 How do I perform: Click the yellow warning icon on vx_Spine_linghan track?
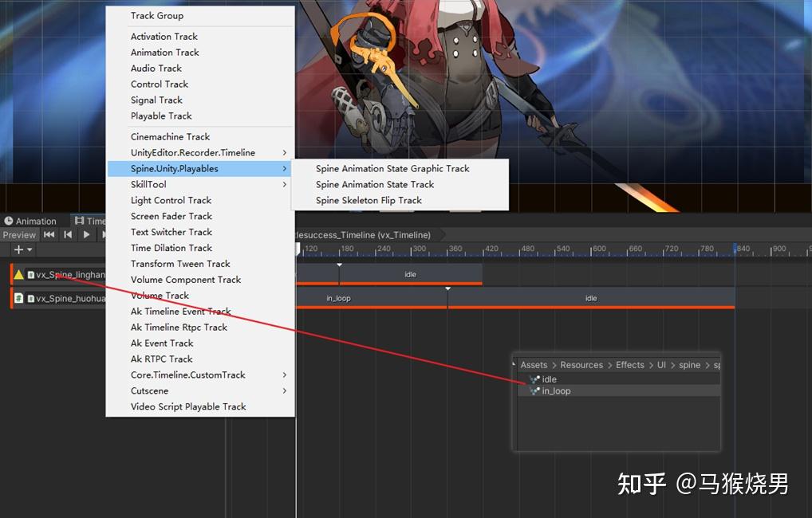click(x=19, y=274)
